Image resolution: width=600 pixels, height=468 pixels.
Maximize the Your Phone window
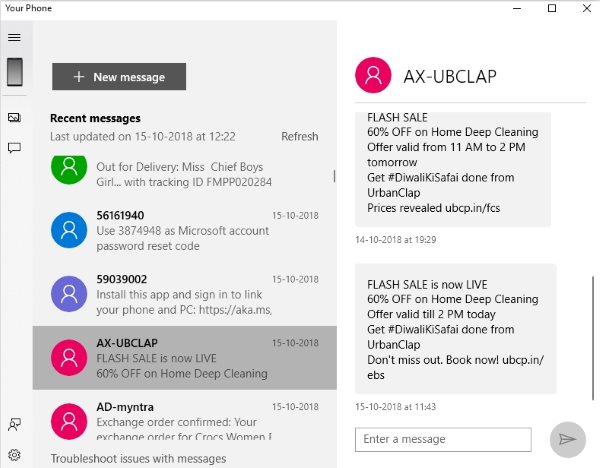point(552,8)
